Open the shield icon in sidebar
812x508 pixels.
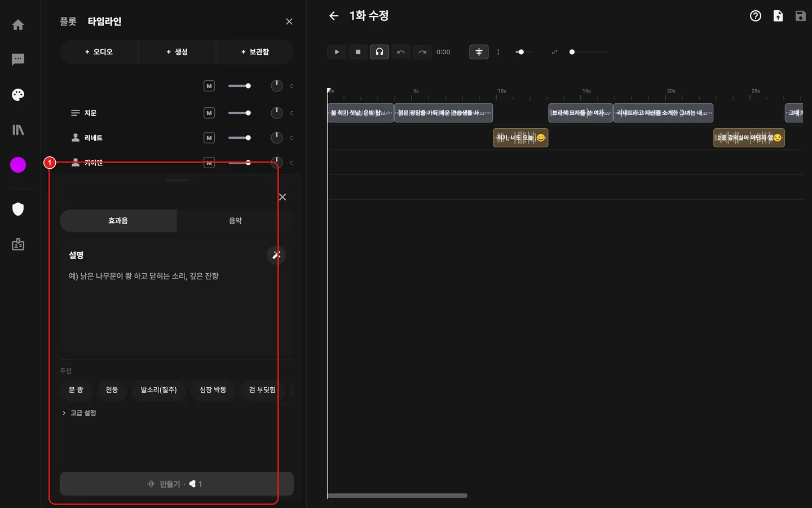[x=18, y=209]
